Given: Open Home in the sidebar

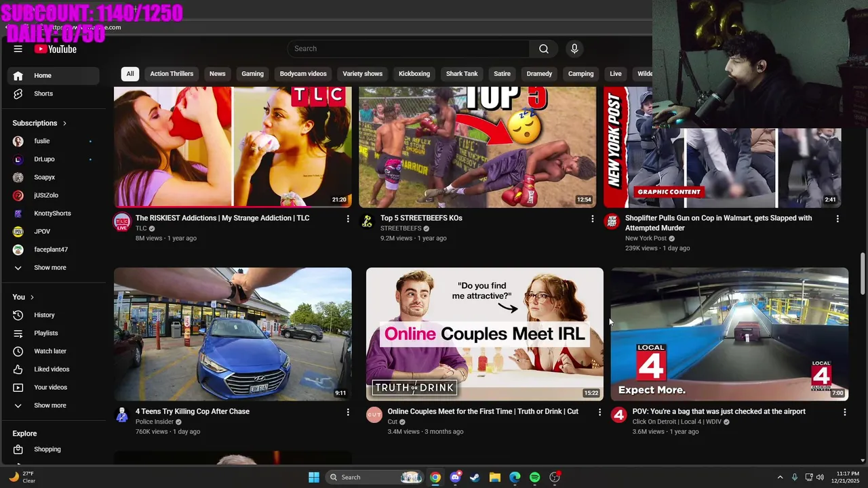Looking at the screenshot, I should click(54, 75).
